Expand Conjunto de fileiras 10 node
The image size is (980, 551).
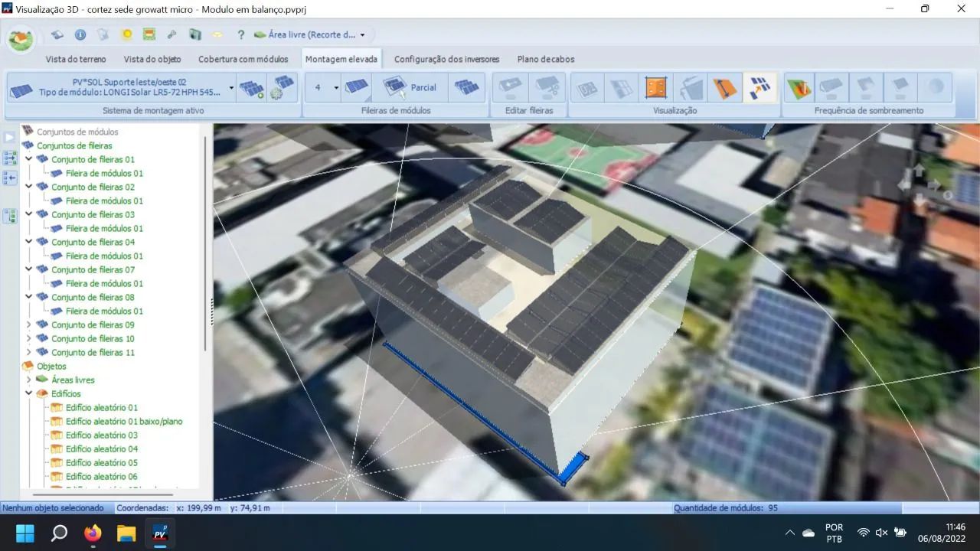click(x=28, y=338)
